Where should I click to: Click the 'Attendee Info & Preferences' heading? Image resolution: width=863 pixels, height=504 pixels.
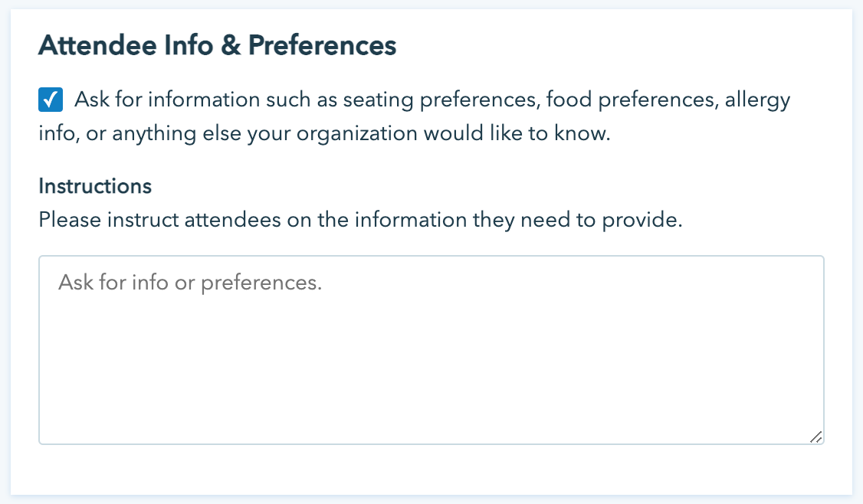tap(218, 47)
